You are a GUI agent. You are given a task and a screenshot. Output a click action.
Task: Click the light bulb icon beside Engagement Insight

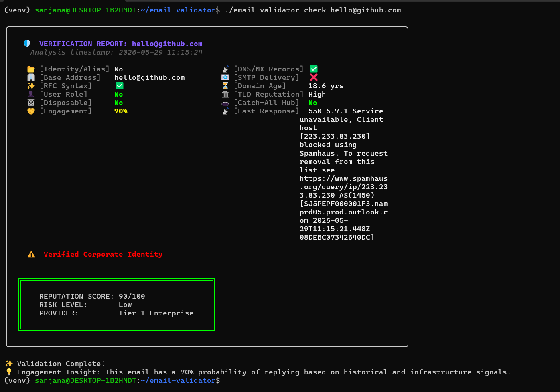[x=9, y=372]
